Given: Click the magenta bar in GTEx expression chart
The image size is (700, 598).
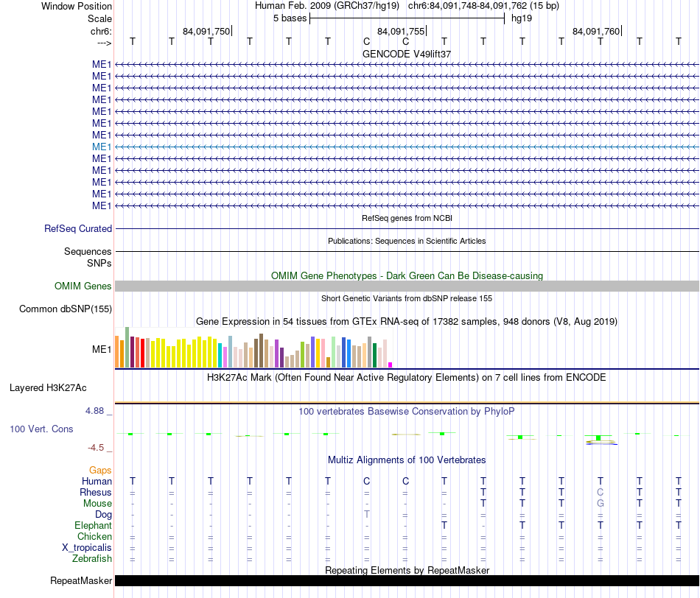Looking at the screenshot, I should click(391, 365).
